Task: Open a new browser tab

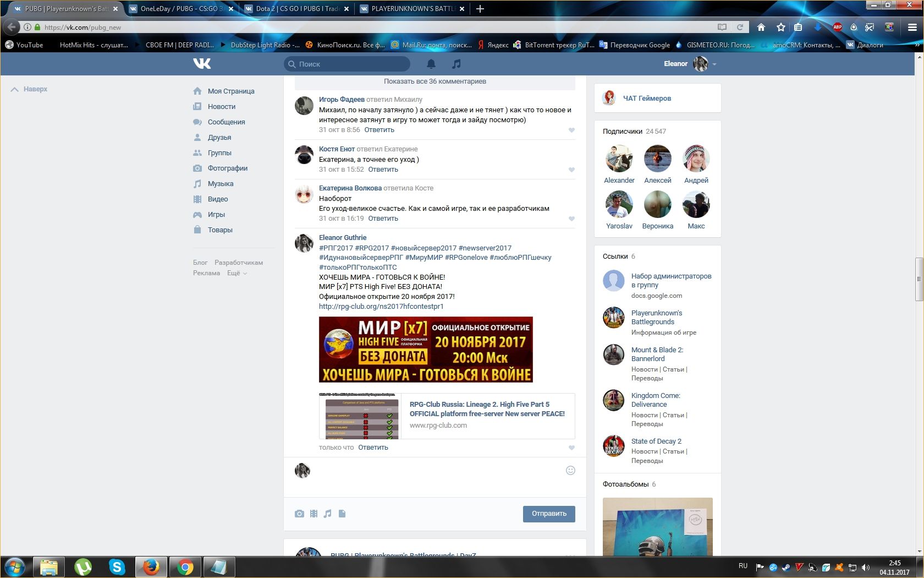Action: pyautogui.click(x=480, y=9)
